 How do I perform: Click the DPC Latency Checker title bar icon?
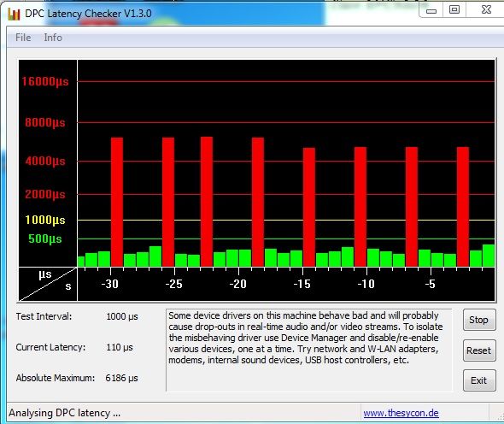point(14,14)
